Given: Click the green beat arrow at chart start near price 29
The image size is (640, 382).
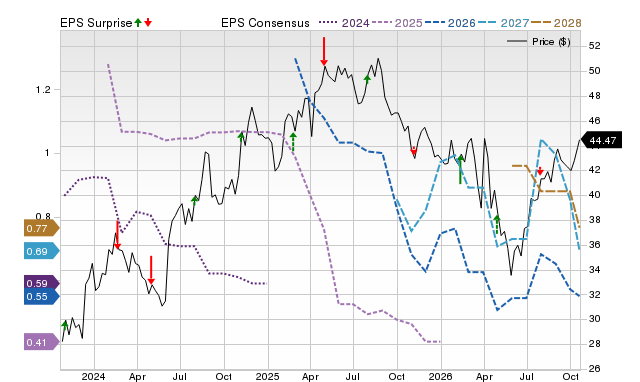Looking at the screenshot, I should (65, 325).
